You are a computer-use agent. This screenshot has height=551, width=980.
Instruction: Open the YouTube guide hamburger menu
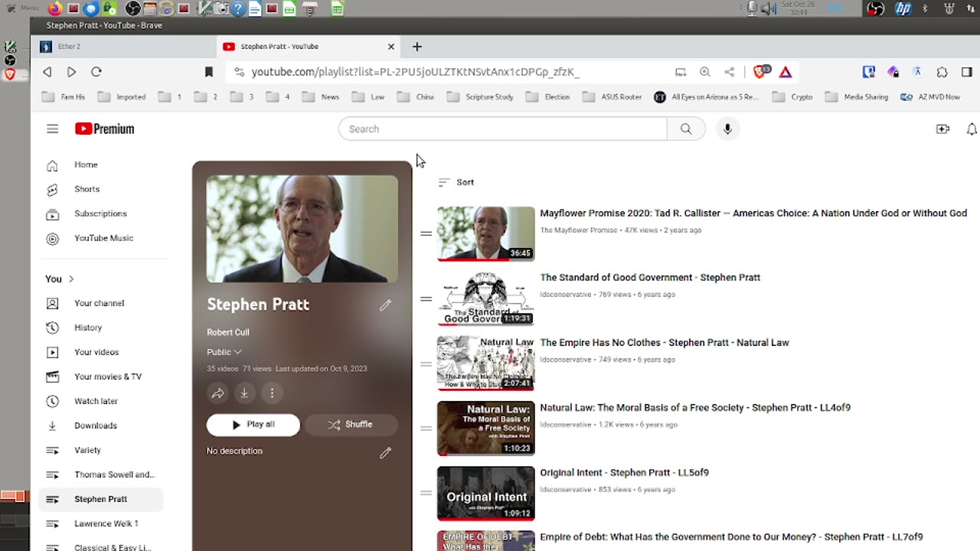click(x=52, y=129)
